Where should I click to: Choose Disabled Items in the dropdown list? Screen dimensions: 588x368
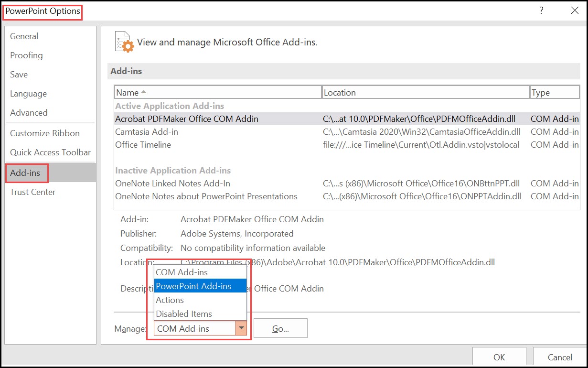click(x=200, y=314)
